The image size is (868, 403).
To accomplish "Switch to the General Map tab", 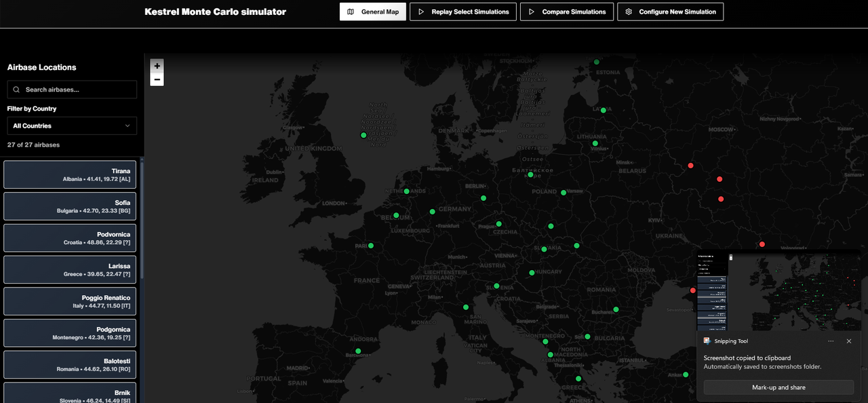I will click(373, 12).
